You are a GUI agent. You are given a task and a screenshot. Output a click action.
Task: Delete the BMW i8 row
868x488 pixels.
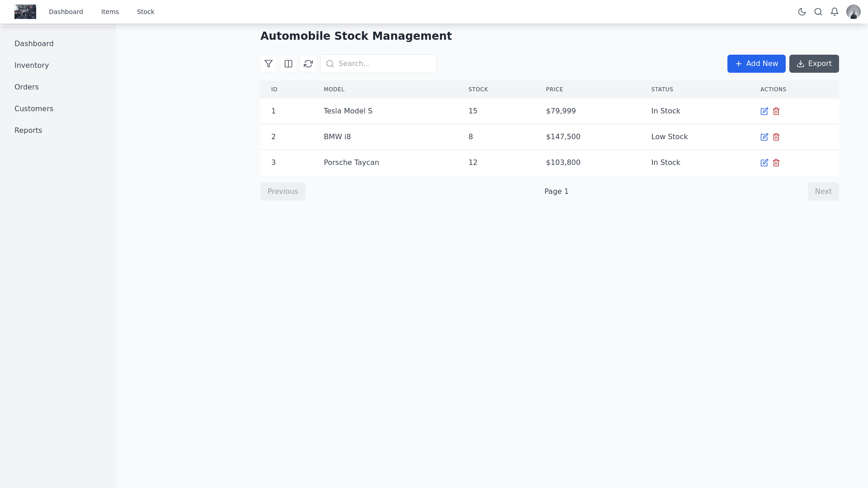(776, 137)
